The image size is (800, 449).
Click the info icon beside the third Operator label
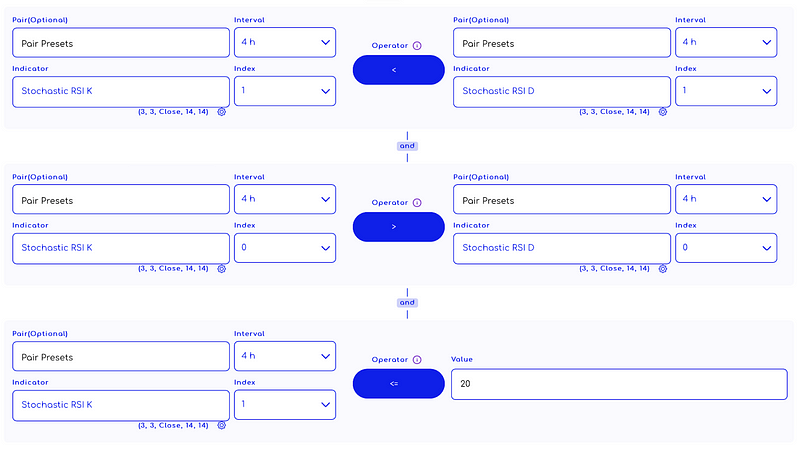coord(417,360)
